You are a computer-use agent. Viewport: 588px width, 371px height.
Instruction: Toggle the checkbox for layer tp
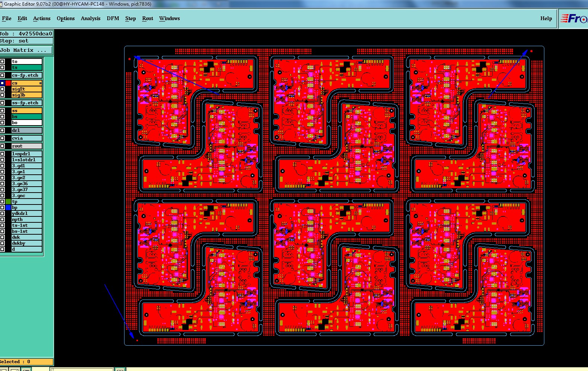pos(2,202)
